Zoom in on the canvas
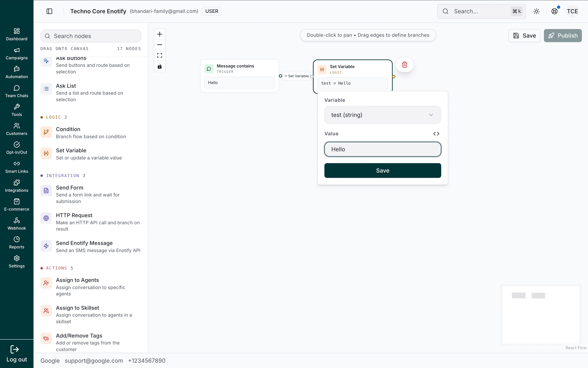The height and width of the screenshot is (368, 588). (160, 34)
